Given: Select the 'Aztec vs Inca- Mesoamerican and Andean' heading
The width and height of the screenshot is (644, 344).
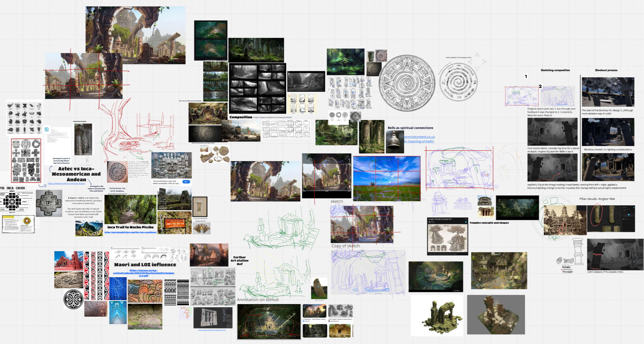Looking at the screenshot, I should 76,174.
